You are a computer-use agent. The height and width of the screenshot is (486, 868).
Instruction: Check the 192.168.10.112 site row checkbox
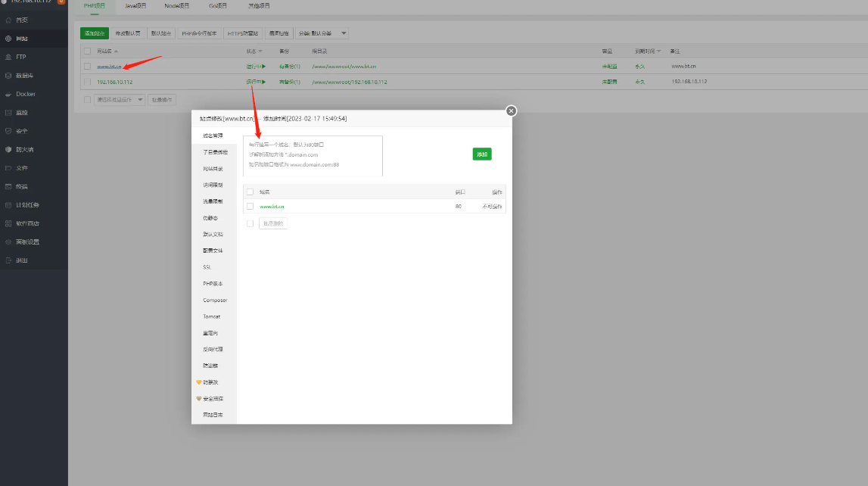(88, 82)
